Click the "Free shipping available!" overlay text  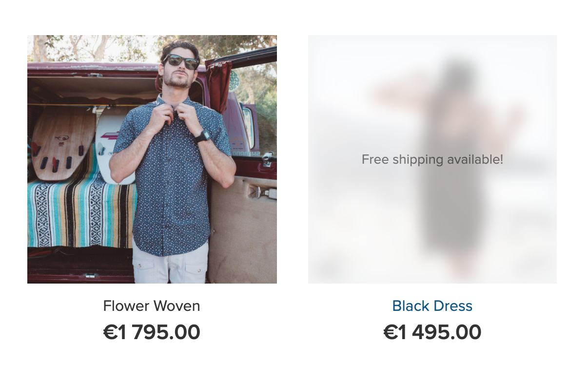coord(432,159)
